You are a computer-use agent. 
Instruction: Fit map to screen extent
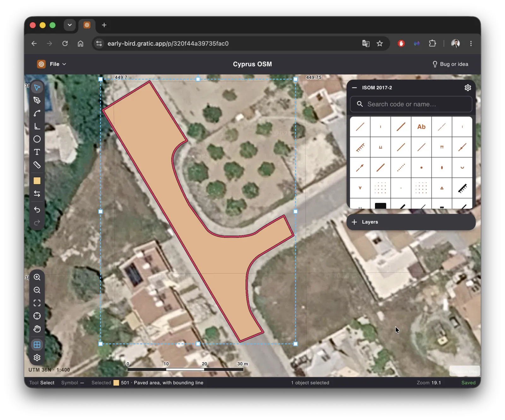point(37,303)
